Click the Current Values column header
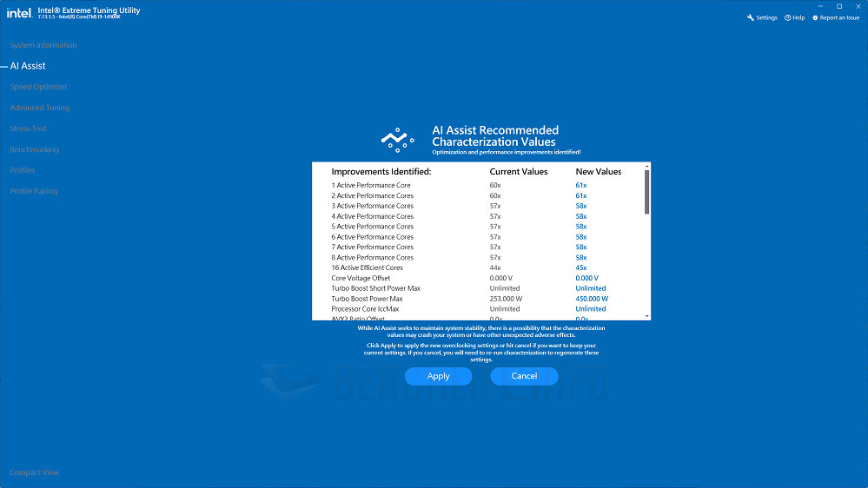Image resolution: width=868 pixels, height=488 pixels. coord(519,172)
